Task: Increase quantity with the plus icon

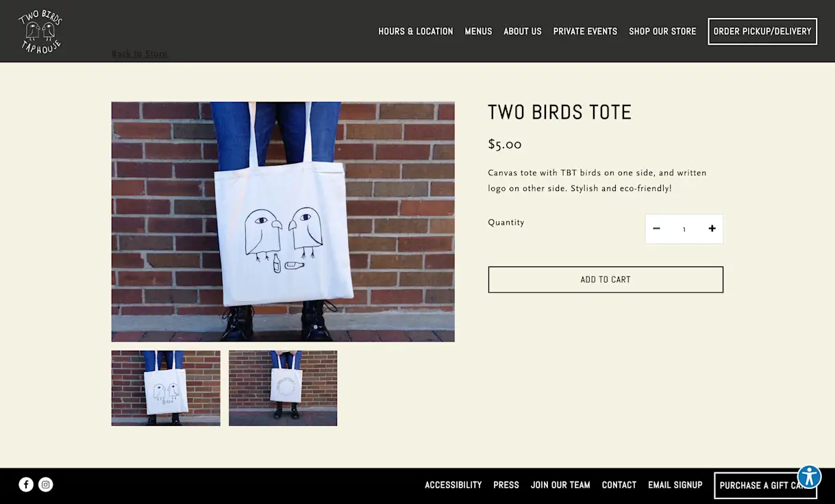Action: pyautogui.click(x=712, y=229)
